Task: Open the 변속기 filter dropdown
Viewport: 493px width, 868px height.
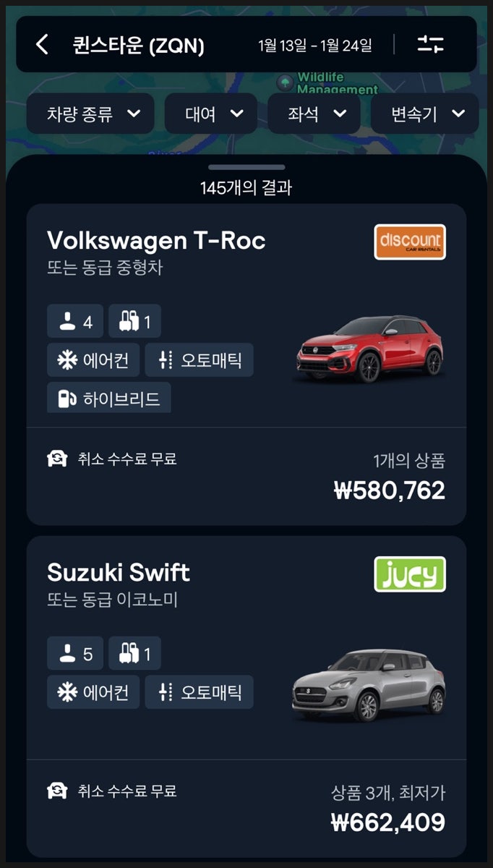Action: (x=425, y=114)
